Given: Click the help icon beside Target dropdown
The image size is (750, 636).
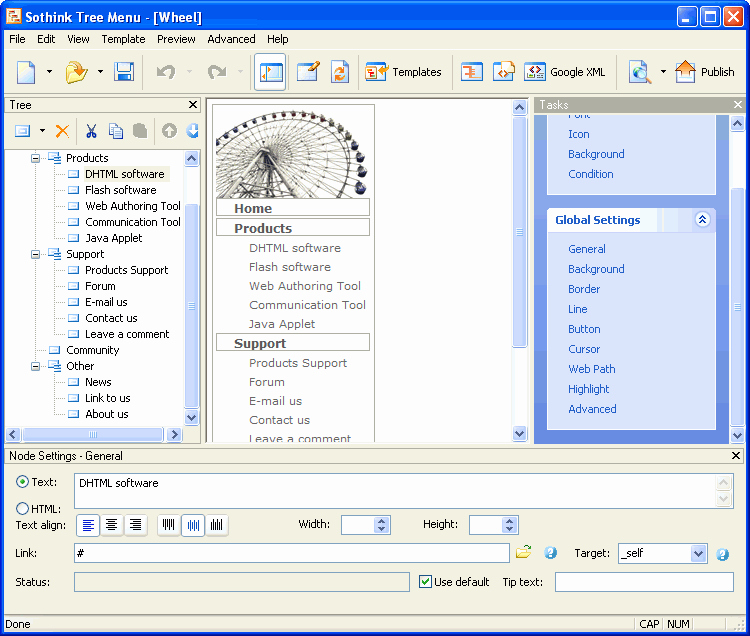Looking at the screenshot, I should click(x=722, y=554).
